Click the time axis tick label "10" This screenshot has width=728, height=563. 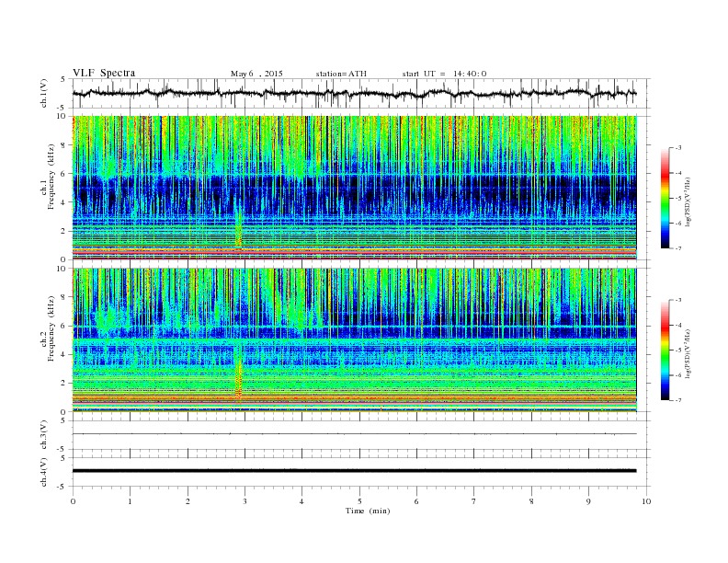[x=646, y=501]
